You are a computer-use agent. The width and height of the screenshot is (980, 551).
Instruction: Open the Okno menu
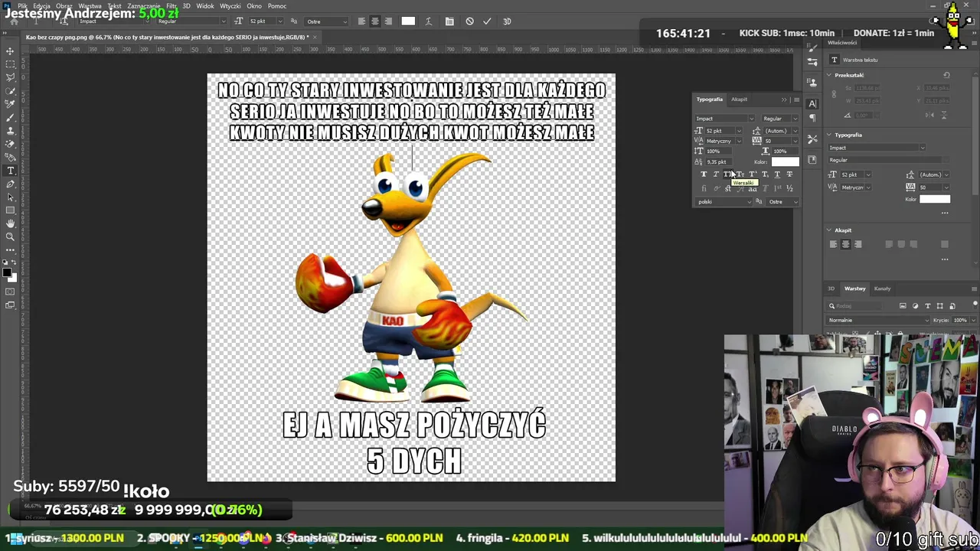point(254,6)
